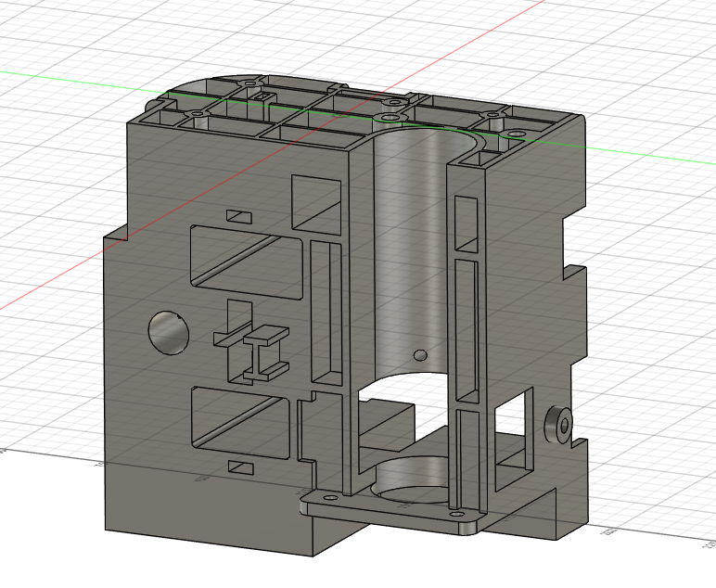Select the square cutout near the top front
Image resolution: width=716 pixels, height=588 pixels.
[316, 205]
